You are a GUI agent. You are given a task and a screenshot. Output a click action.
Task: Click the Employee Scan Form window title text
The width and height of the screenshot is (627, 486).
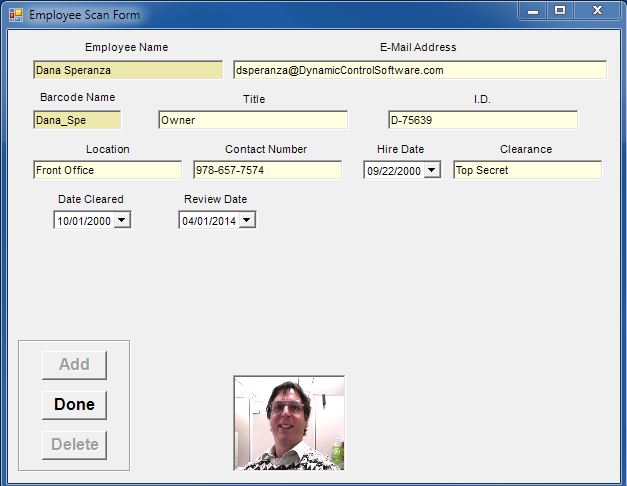point(84,15)
